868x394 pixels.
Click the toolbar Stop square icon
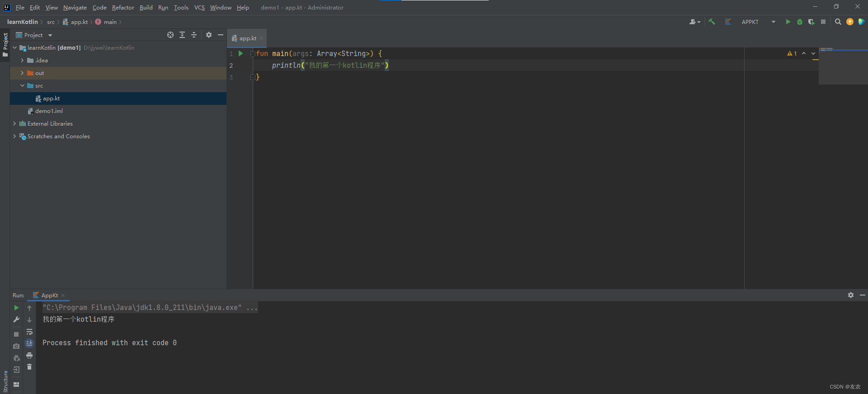823,22
